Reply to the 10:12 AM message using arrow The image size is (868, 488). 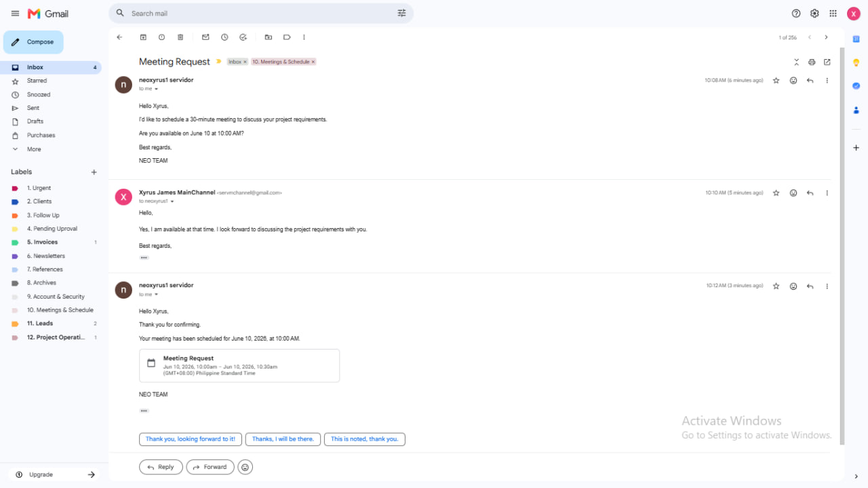(x=810, y=286)
